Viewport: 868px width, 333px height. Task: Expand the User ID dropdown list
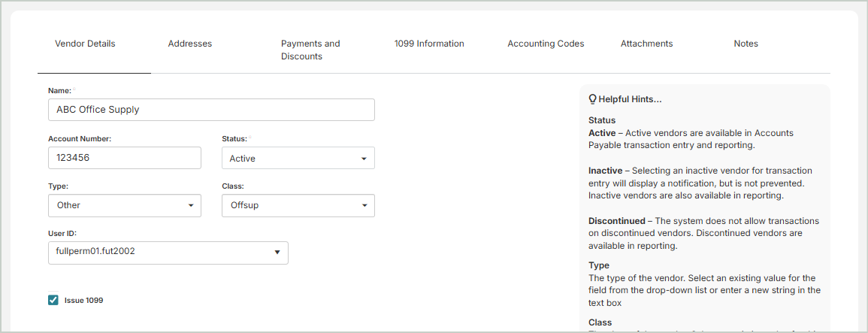coord(168,253)
